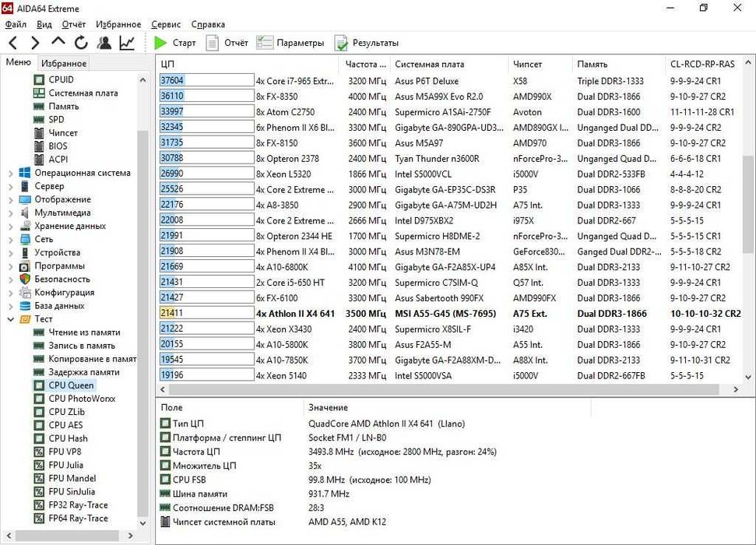Select the FP32 Ray-Trace benchmark
This screenshot has width=756, height=545.
coord(78,505)
